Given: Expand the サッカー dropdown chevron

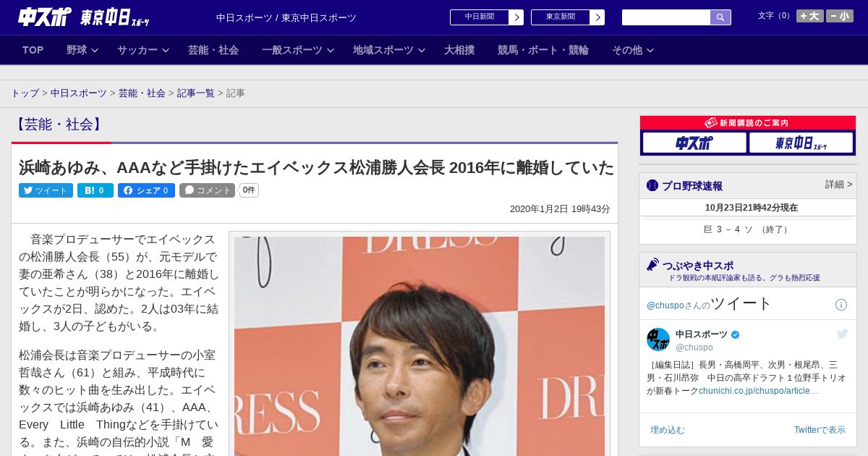Looking at the screenshot, I should point(166,51).
